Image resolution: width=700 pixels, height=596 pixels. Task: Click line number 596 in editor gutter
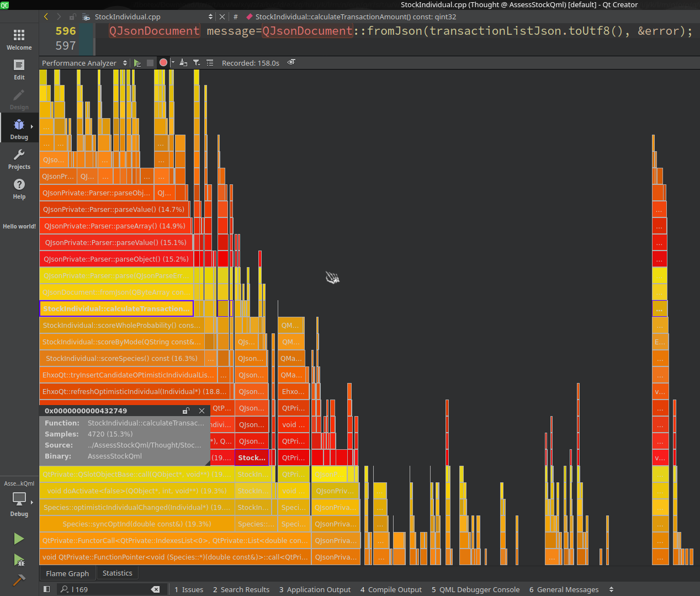(66, 31)
